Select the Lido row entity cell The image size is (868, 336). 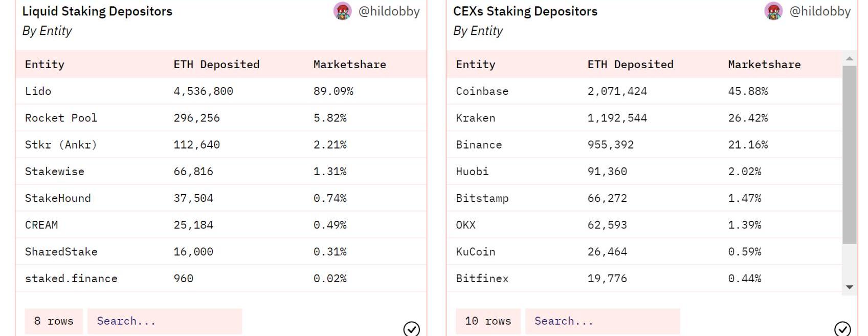pos(38,91)
